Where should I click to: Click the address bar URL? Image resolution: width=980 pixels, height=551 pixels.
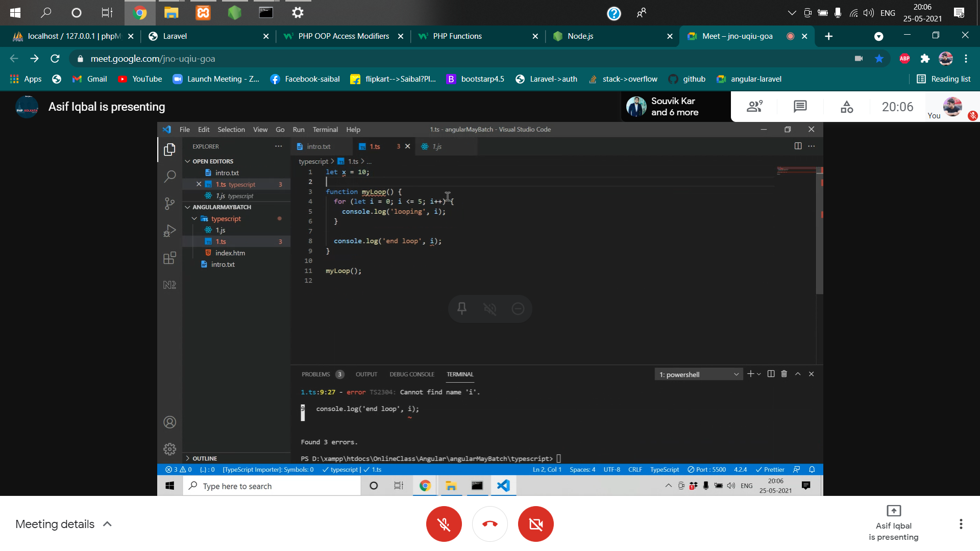tap(153, 59)
